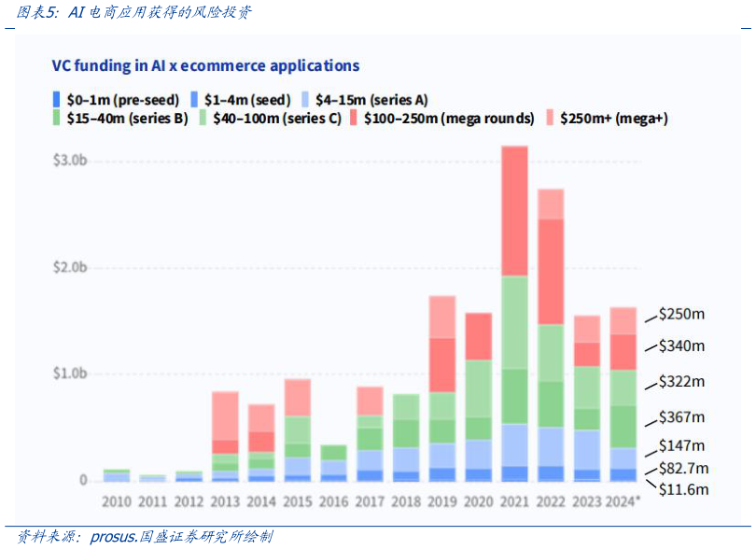Select the $367m data label
The width and height of the screenshot is (756, 550).
pos(681,416)
